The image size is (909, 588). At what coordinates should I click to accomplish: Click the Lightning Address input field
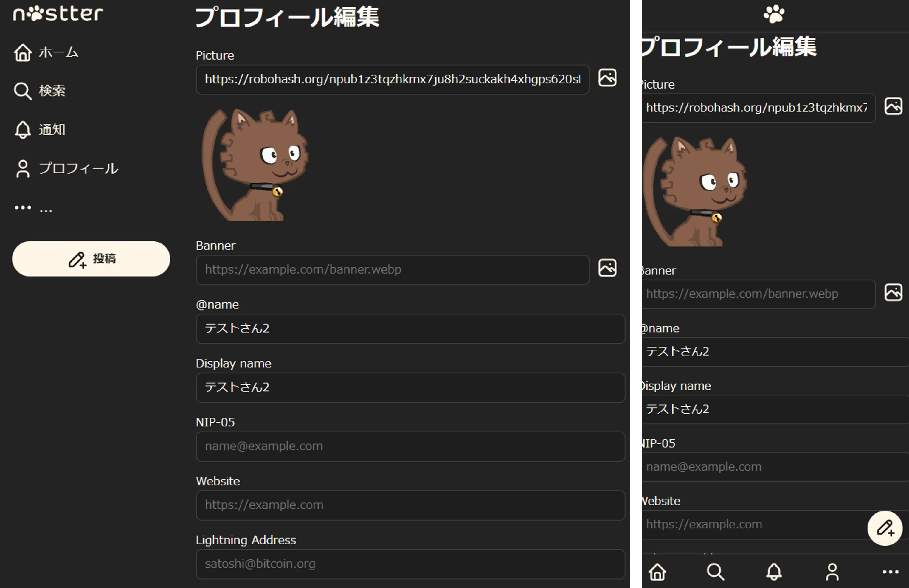[x=410, y=564]
